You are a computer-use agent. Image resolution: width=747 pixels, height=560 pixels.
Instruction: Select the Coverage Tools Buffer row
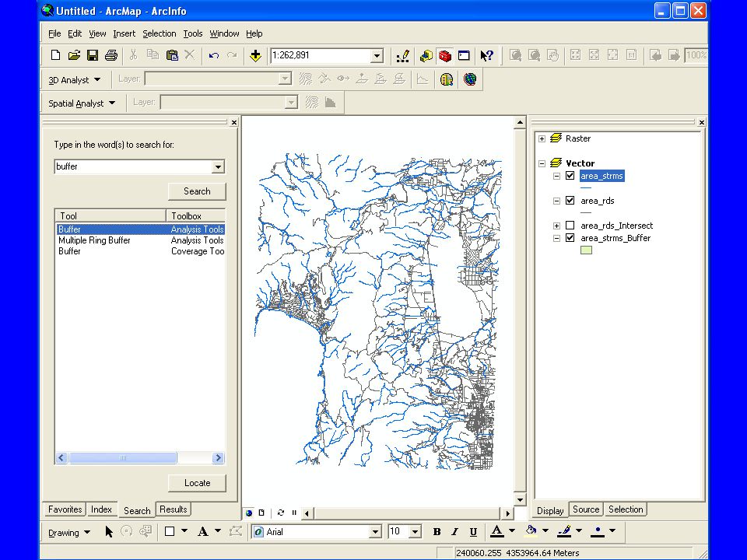[x=141, y=251]
